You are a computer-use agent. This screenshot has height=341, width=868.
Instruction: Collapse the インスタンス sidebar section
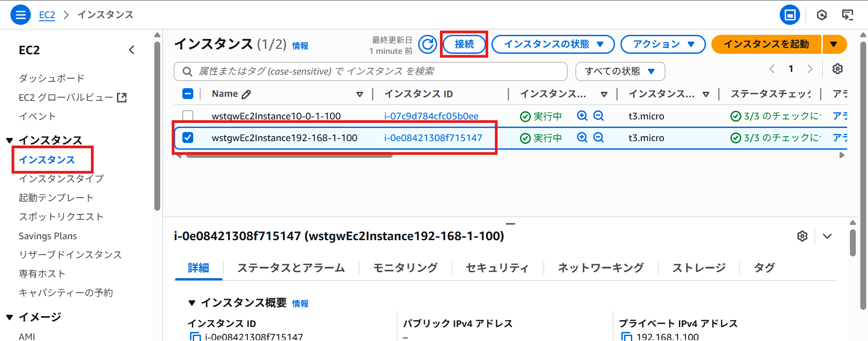click(x=10, y=140)
